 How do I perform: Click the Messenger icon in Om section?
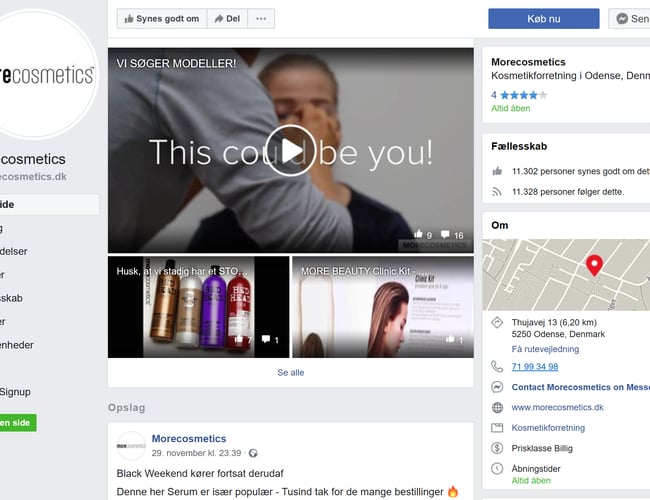point(497,387)
